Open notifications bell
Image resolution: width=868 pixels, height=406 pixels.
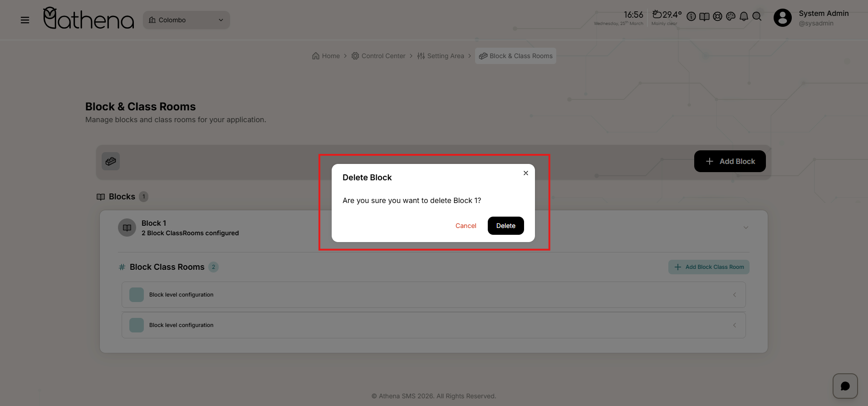(x=744, y=17)
